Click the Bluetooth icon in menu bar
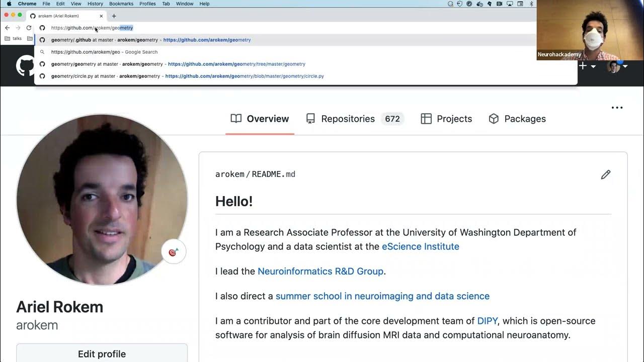This screenshot has height=362, width=644. coord(531,4)
